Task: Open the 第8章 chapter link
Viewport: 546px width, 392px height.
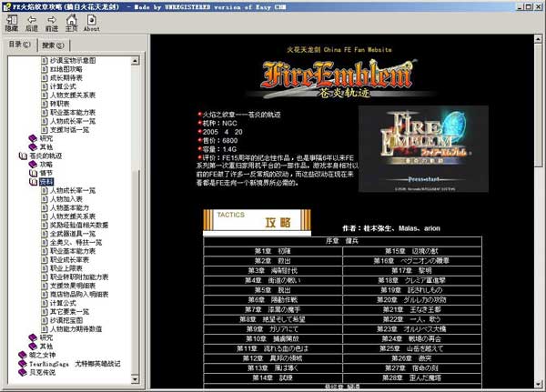Action: 273,319
